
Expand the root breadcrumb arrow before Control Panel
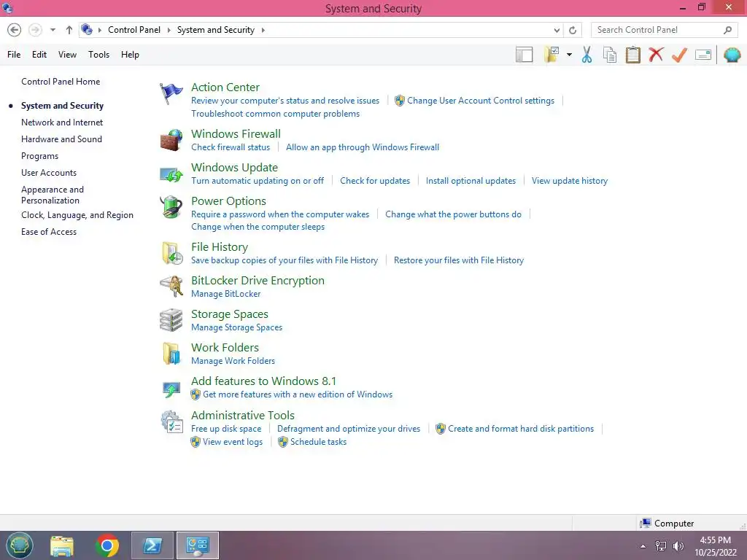[x=99, y=30]
